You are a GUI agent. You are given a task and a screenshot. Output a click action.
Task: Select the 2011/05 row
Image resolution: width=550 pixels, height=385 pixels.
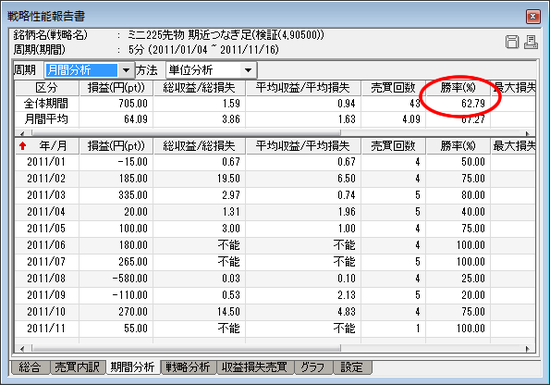point(275,228)
